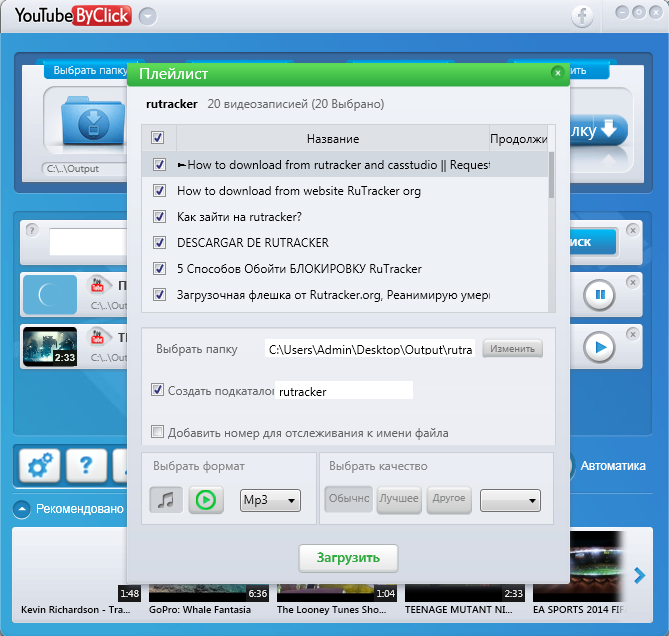Uncheck 'Как зайти на rutracker?' checkbox
This screenshot has height=636, width=669.
point(159,216)
